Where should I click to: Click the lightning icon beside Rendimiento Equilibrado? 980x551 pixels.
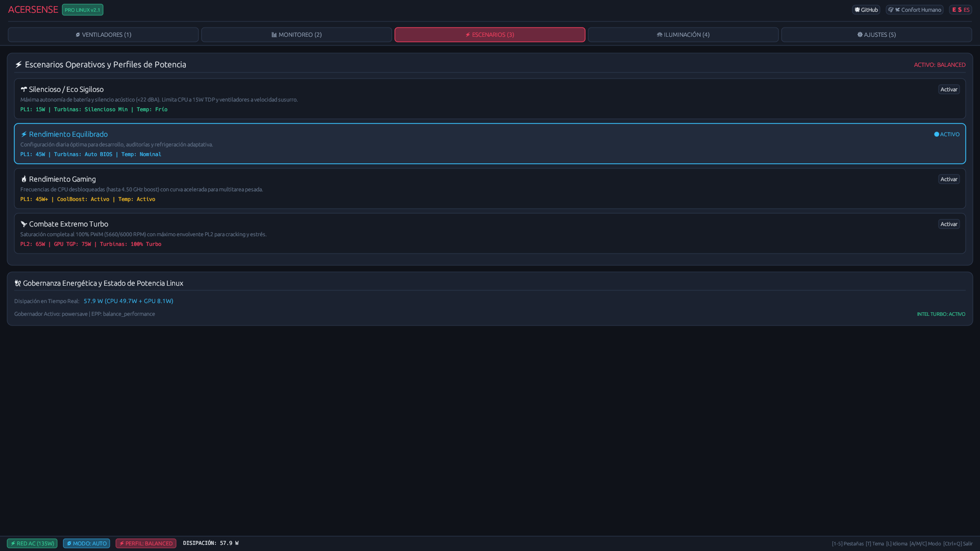[x=23, y=134]
